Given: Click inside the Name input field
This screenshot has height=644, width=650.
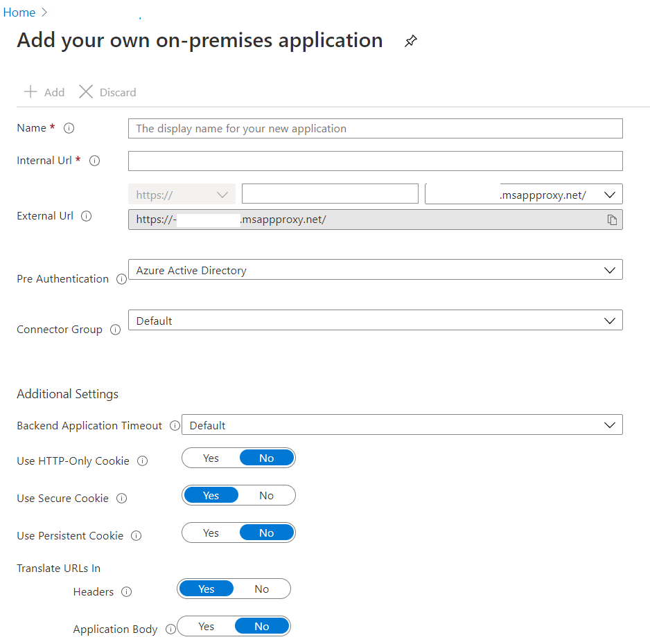Looking at the screenshot, I should pos(375,128).
